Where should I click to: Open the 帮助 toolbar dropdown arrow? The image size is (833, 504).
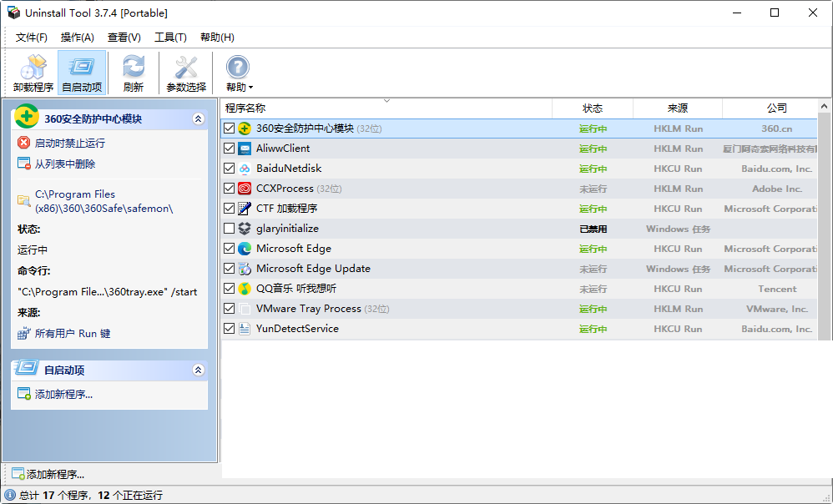click(250, 88)
